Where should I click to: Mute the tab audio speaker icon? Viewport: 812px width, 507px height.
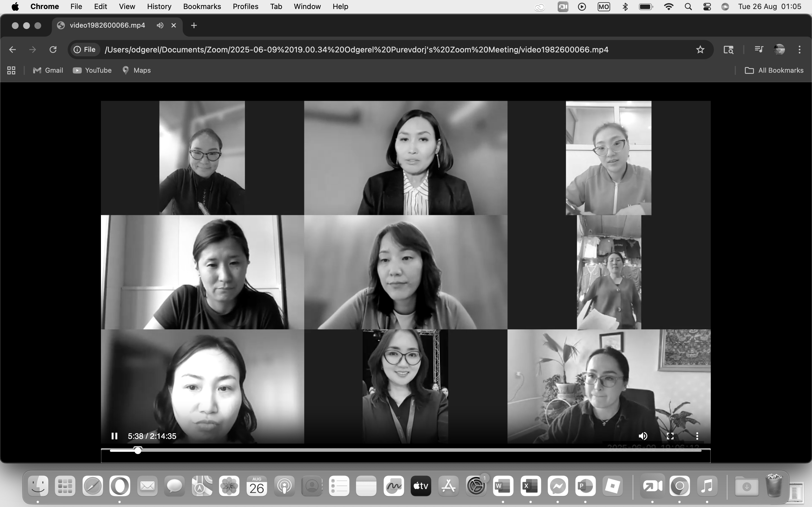pyautogui.click(x=160, y=25)
